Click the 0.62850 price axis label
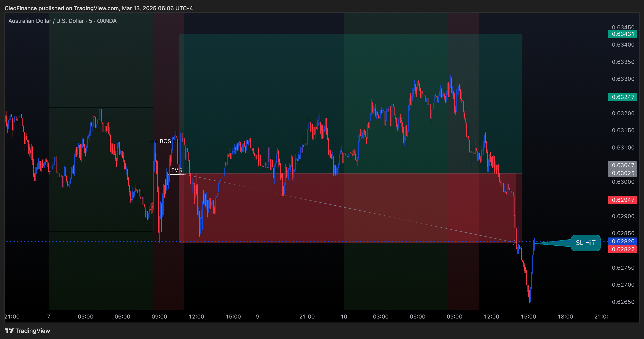The width and height of the screenshot is (644, 339). 623,233
